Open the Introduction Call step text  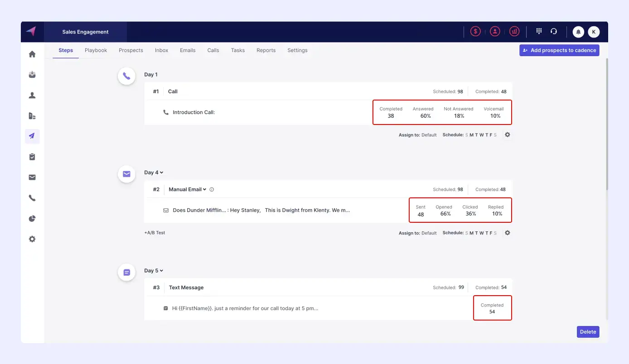[x=194, y=112]
